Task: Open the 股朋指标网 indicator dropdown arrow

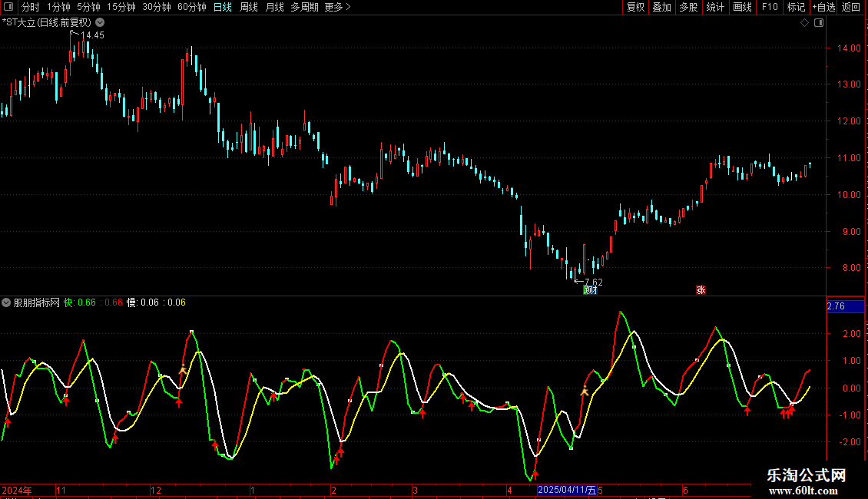Action: (x=6, y=302)
